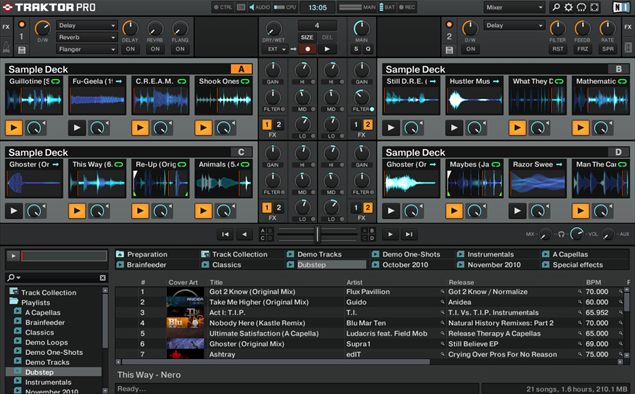This screenshot has height=394, width=635.
Task: Sort track list by BPM column
Action: [594, 282]
